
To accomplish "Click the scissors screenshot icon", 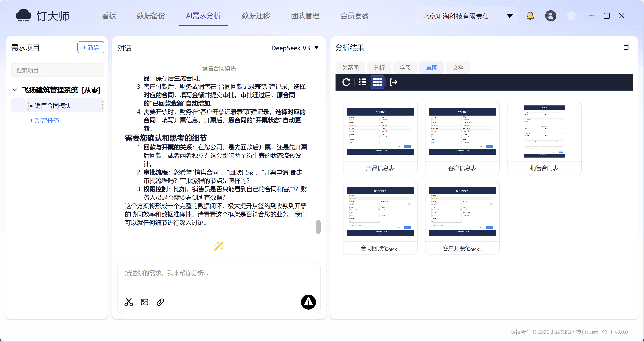I will 128,302.
